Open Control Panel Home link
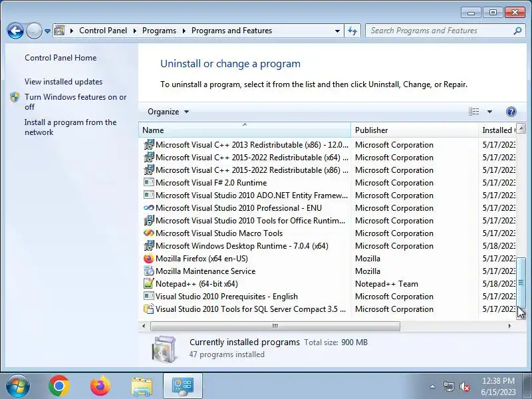532x399 pixels. point(61,58)
